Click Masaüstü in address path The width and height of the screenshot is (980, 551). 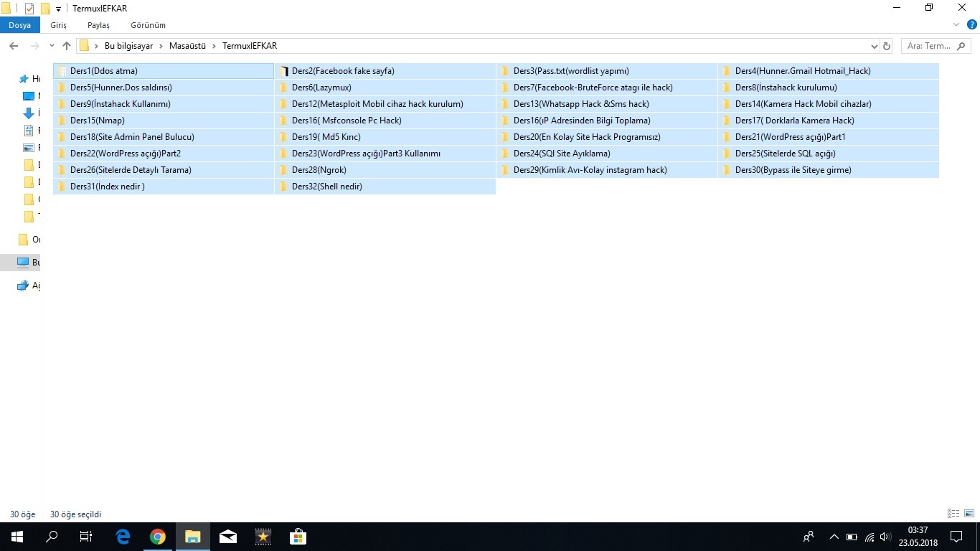(187, 46)
